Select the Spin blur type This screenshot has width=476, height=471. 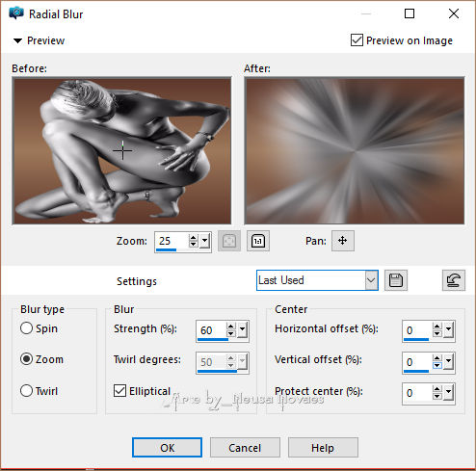pos(26,328)
